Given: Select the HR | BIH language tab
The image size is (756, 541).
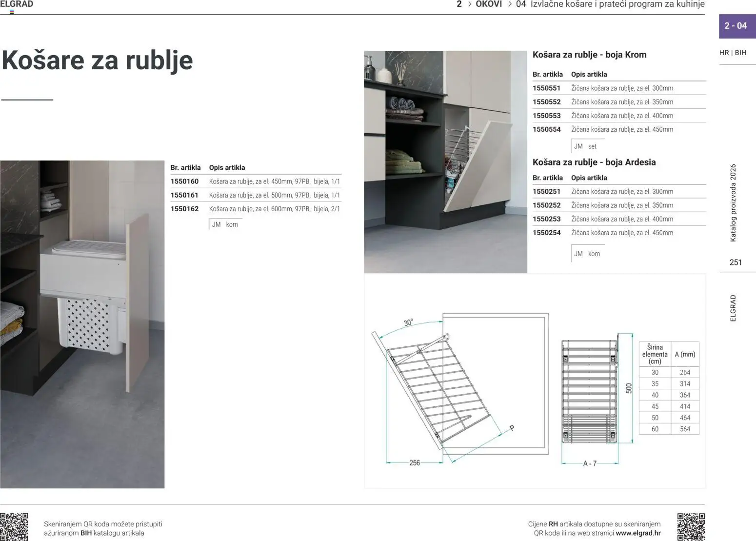Looking at the screenshot, I should (x=734, y=53).
